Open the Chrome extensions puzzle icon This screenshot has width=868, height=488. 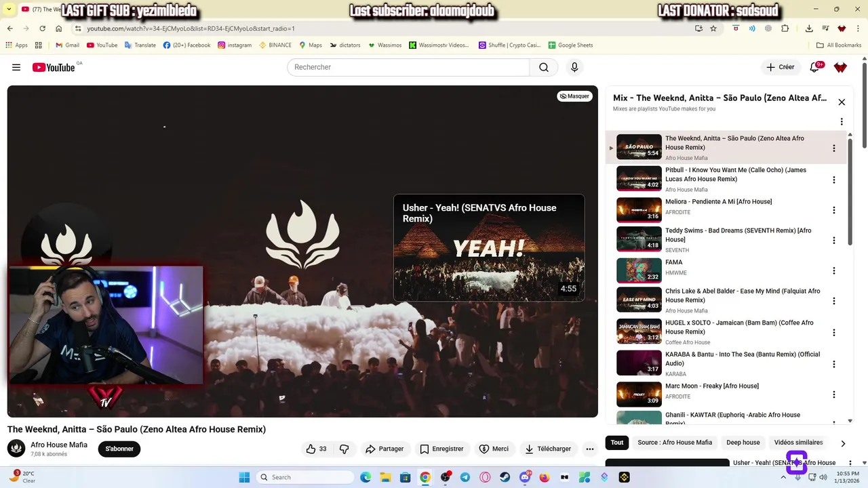pyautogui.click(x=785, y=28)
